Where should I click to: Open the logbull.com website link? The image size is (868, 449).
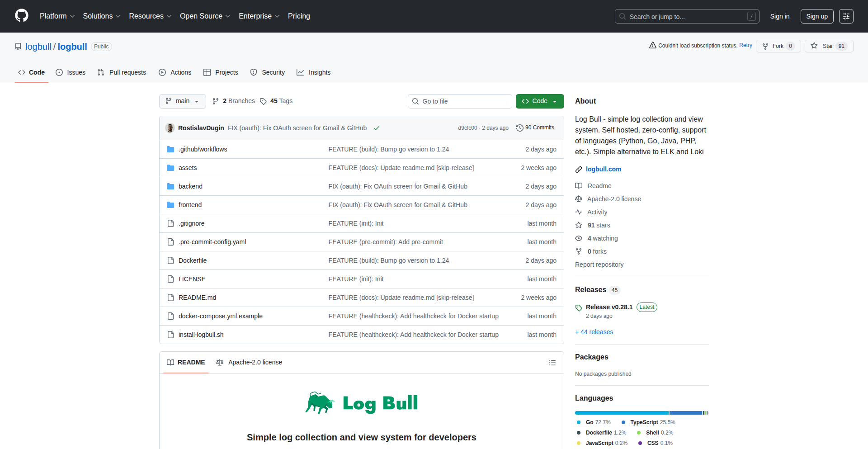(604, 169)
